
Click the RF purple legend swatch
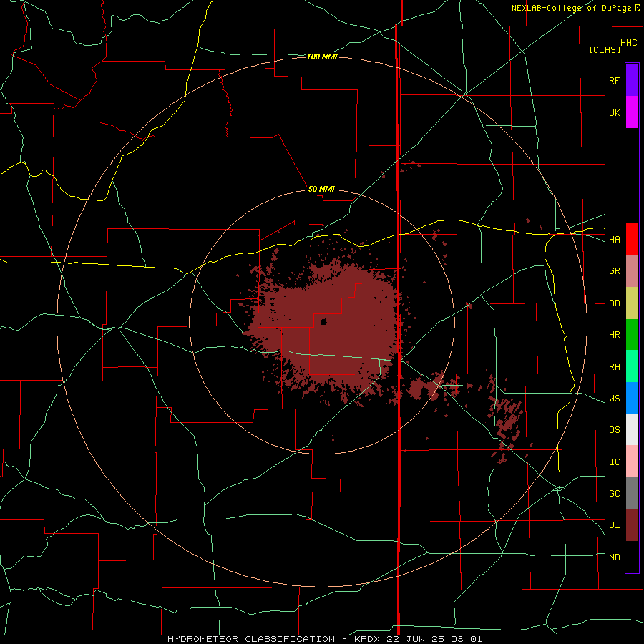[x=632, y=80]
